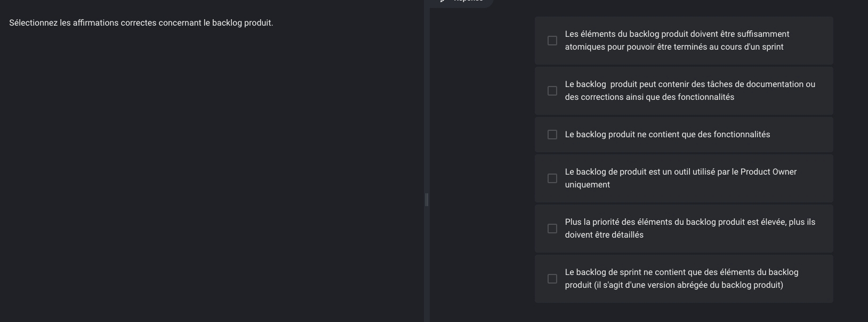Screen dimensions: 868x322
Task: Click the answer text 'un outil utilisé par le Product Owner'
Action: coord(730,172)
